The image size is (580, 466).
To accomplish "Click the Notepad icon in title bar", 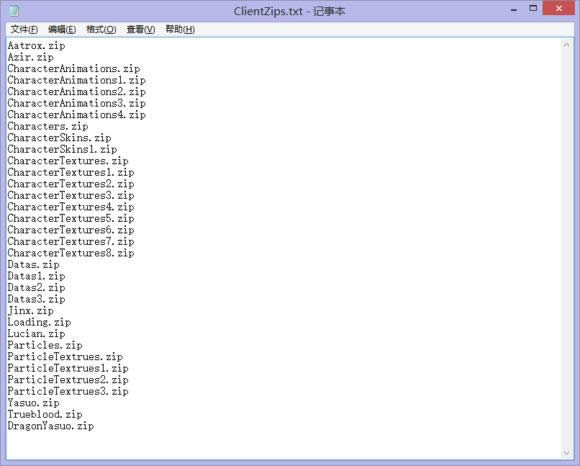I will pyautogui.click(x=13, y=11).
